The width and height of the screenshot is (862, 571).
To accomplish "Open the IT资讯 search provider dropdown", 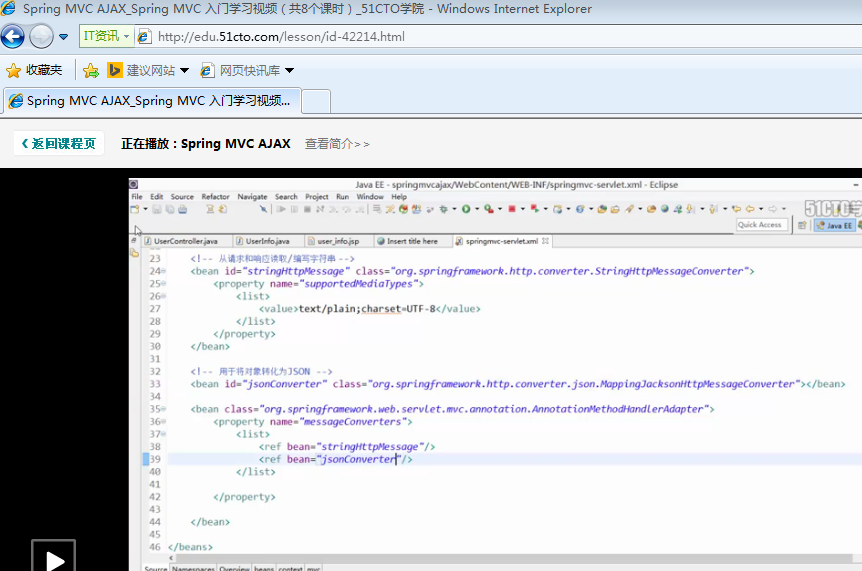I will click(107, 36).
